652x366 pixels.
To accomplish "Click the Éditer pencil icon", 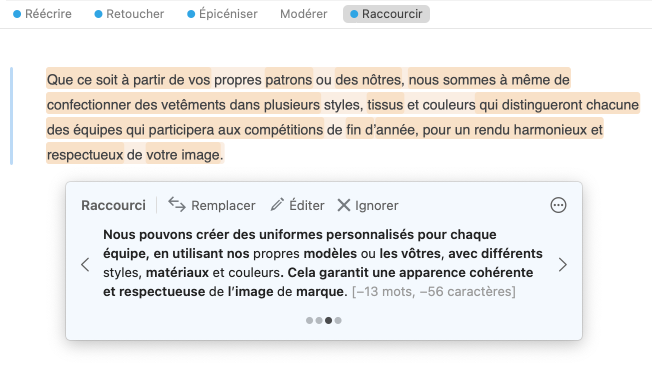I will (277, 205).
